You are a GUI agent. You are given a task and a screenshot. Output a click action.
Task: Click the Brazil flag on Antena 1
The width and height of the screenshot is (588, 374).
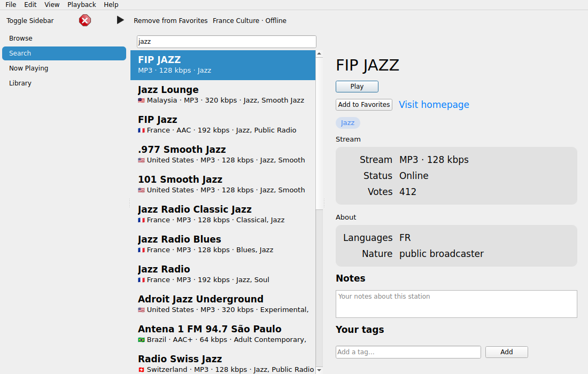pos(141,340)
